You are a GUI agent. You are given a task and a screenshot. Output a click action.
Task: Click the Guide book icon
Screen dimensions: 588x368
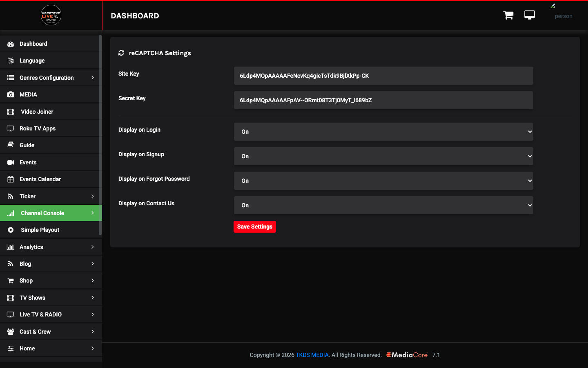tap(11, 145)
